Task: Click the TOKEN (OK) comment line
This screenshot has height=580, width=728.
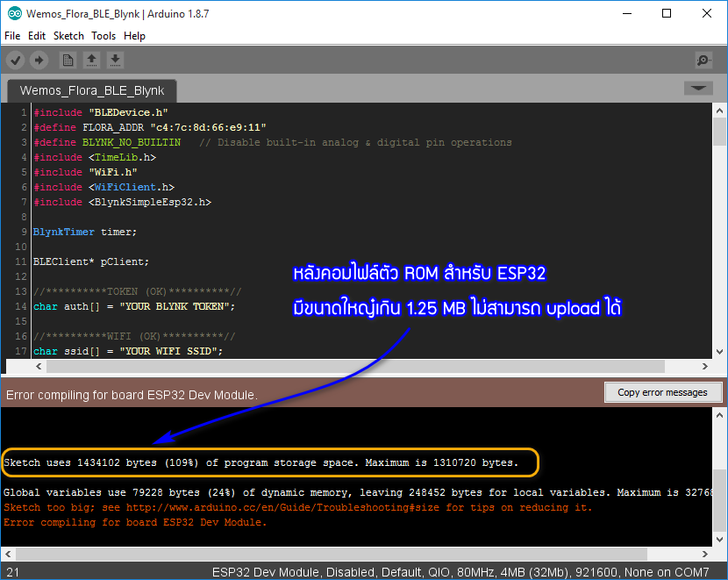Action: coord(138,291)
